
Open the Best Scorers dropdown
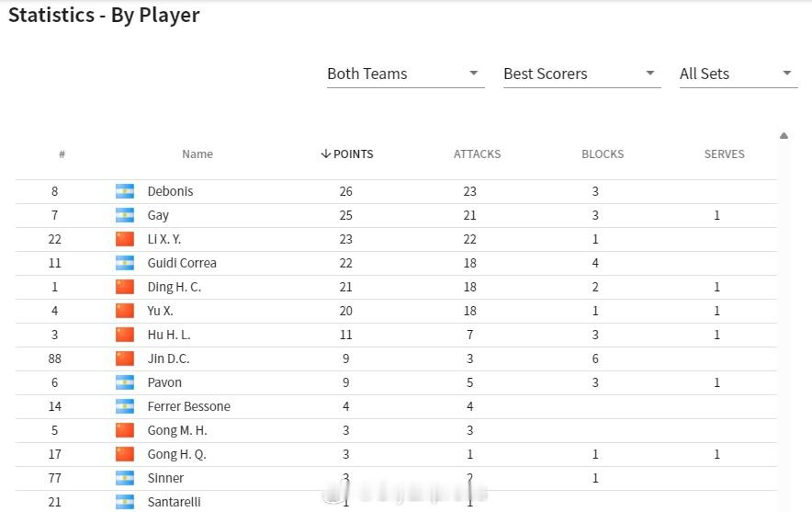pos(581,74)
